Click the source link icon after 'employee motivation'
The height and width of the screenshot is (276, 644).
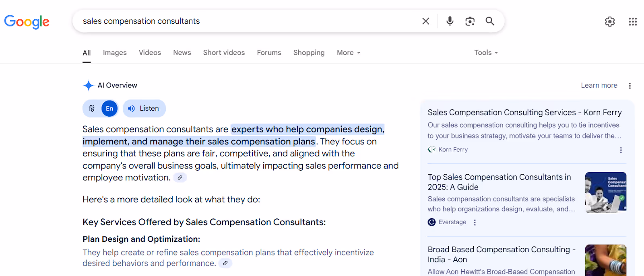(180, 177)
